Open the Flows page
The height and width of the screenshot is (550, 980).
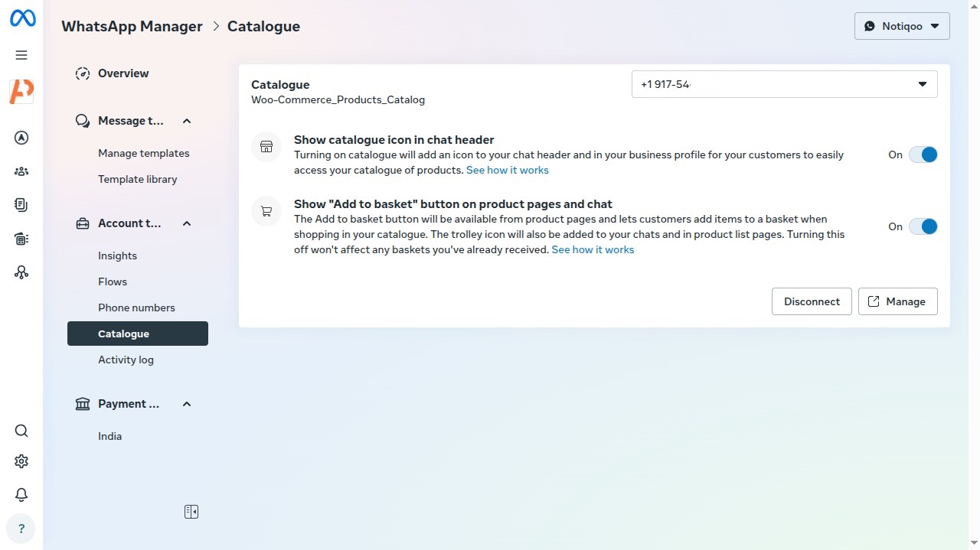coord(113,282)
